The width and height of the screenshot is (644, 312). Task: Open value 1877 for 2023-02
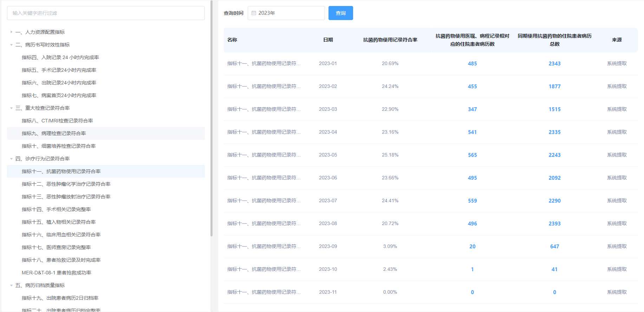[x=554, y=87]
